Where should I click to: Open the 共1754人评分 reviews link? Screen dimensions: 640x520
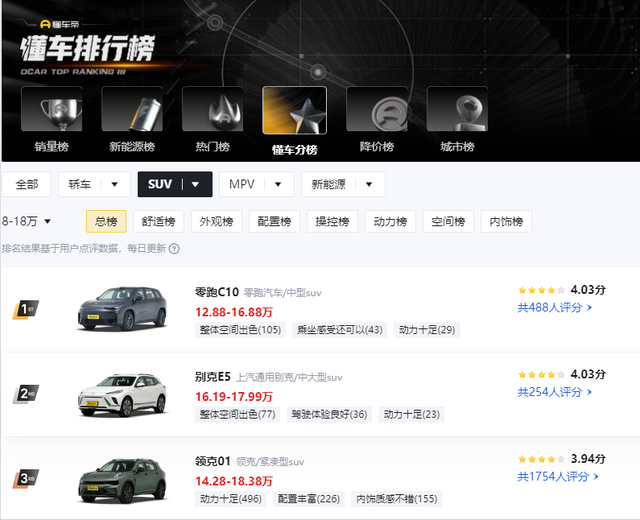pyautogui.click(x=558, y=477)
